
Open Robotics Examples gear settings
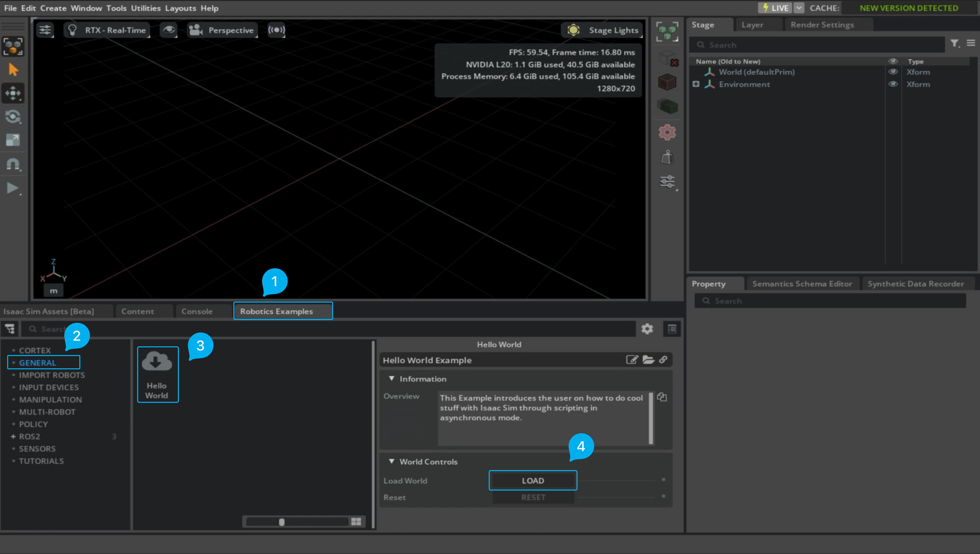point(647,329)
